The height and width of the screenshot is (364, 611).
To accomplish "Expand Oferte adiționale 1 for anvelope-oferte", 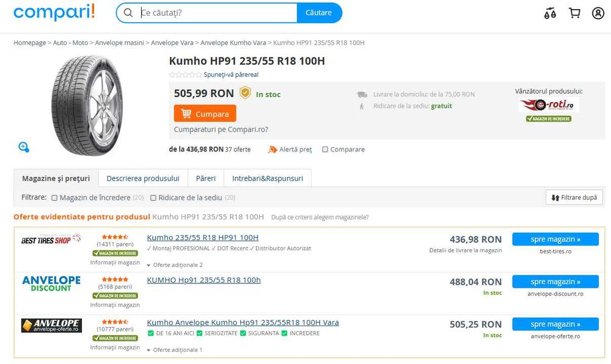I will click(x=175, y=349).
